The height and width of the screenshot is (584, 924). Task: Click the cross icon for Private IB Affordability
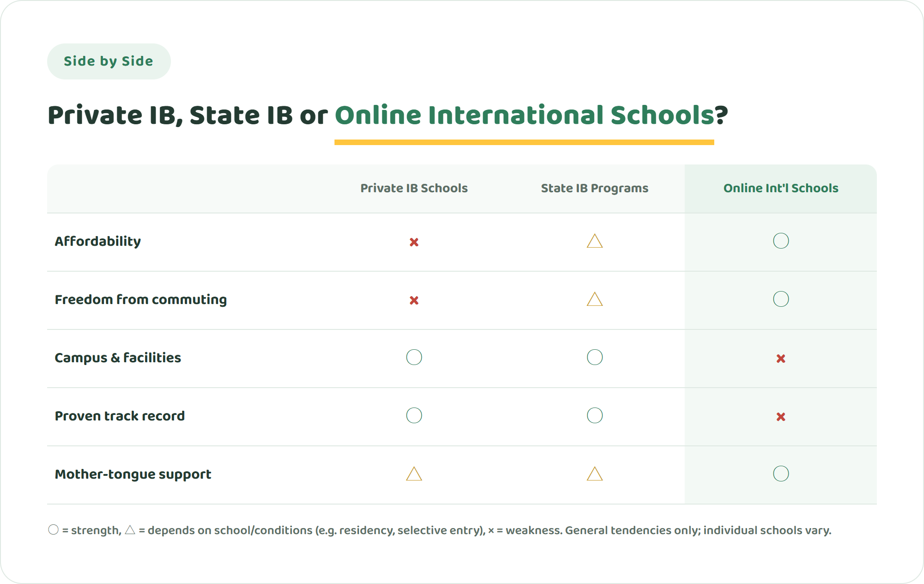(x=414, y=242)
